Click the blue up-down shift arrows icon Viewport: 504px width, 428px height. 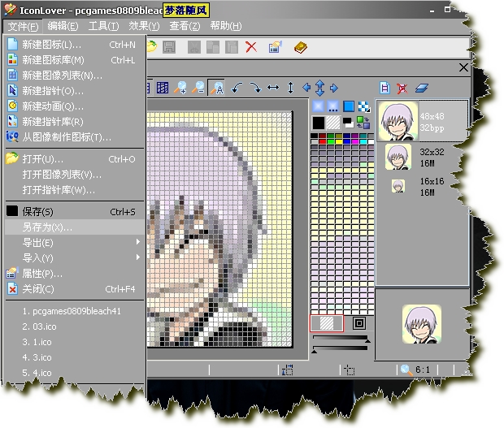coord(319,88)
